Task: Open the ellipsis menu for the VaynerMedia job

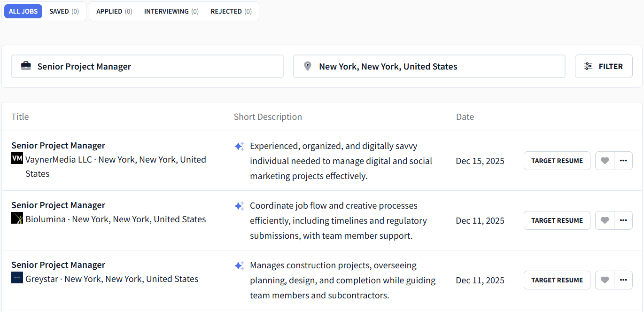Action: [623, 160]
